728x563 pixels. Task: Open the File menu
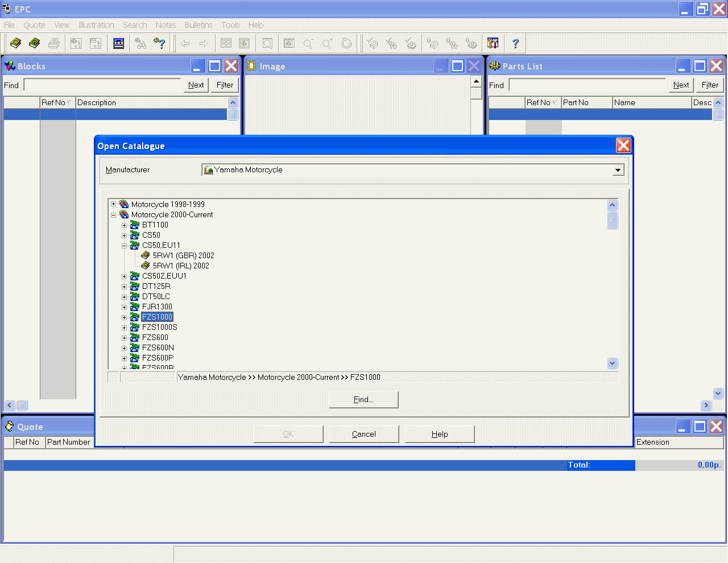9,25
